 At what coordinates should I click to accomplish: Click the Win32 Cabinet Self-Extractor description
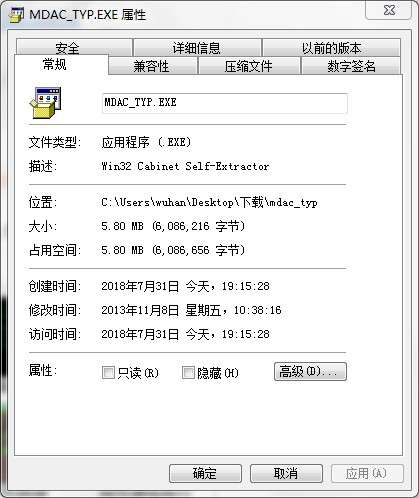[185, 166]
